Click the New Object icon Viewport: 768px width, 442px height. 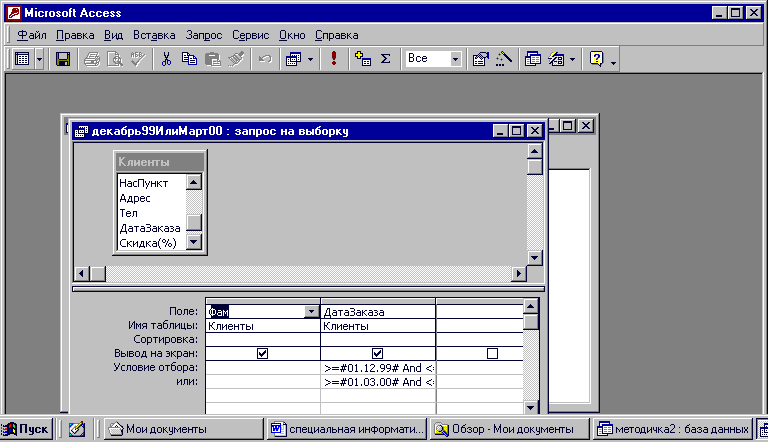[x=556, y=59]
